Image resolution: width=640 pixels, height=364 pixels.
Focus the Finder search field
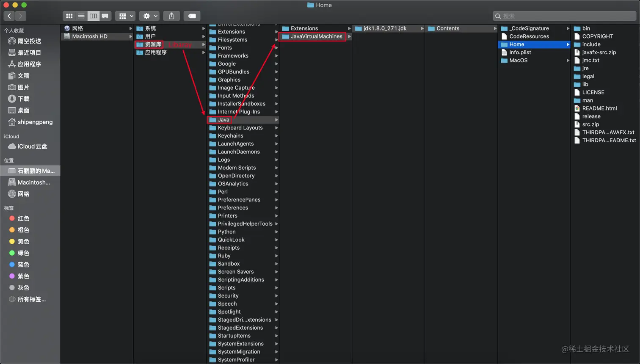pos(565,16)
